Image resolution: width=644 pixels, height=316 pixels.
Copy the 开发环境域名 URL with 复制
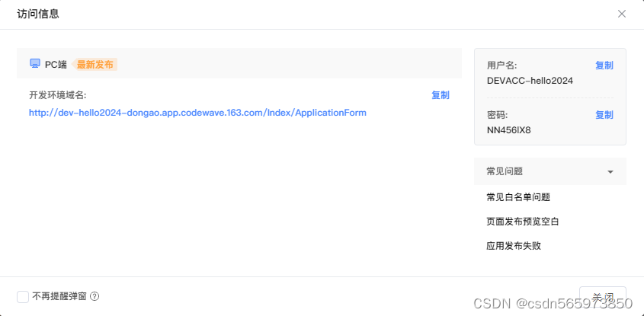click(x=441, y=95)
